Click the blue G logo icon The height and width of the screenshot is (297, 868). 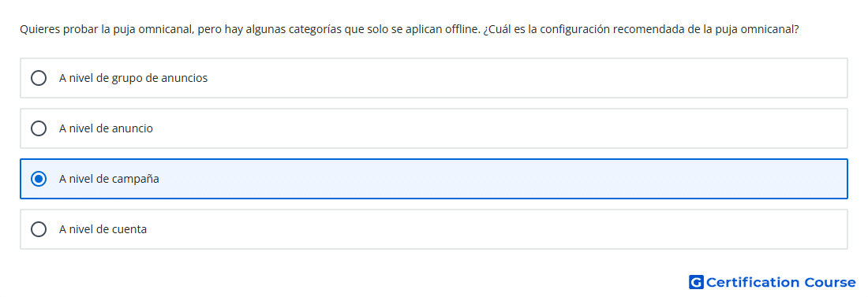point(696,282)
